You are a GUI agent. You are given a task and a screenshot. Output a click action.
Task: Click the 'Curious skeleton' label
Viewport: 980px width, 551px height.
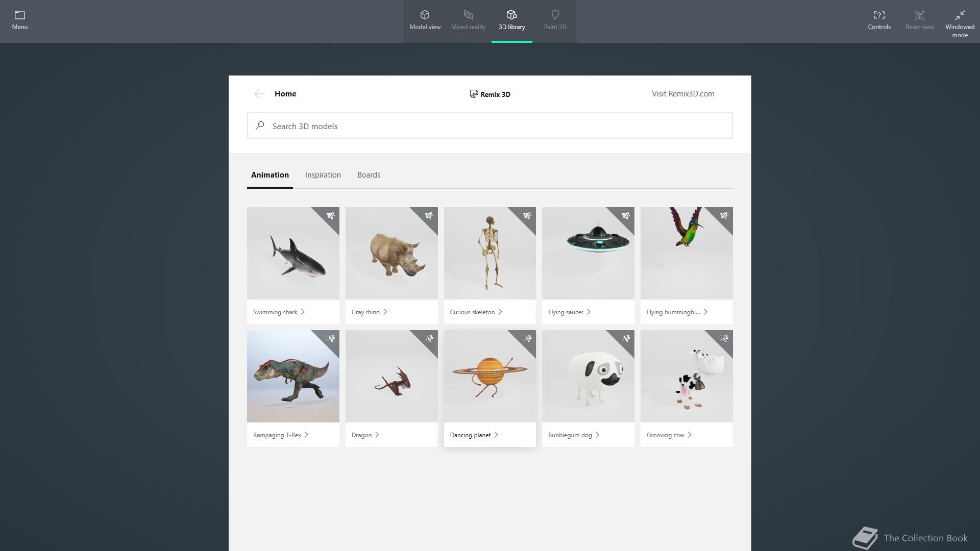pos(472,312)
